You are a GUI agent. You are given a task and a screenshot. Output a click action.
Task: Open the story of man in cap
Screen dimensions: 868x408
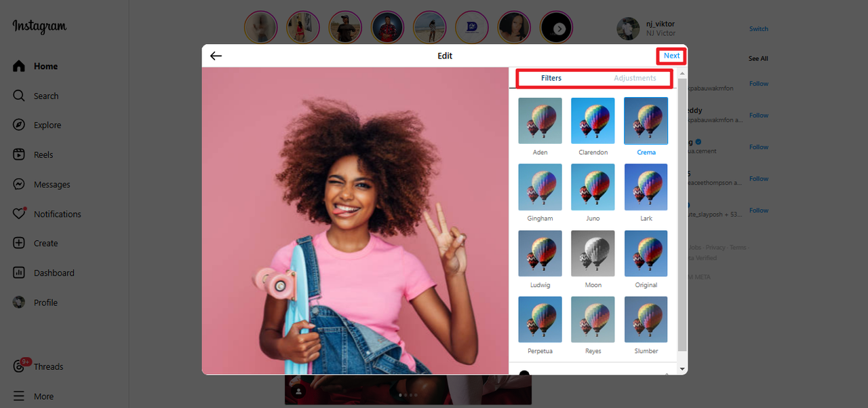click(345, 27)
